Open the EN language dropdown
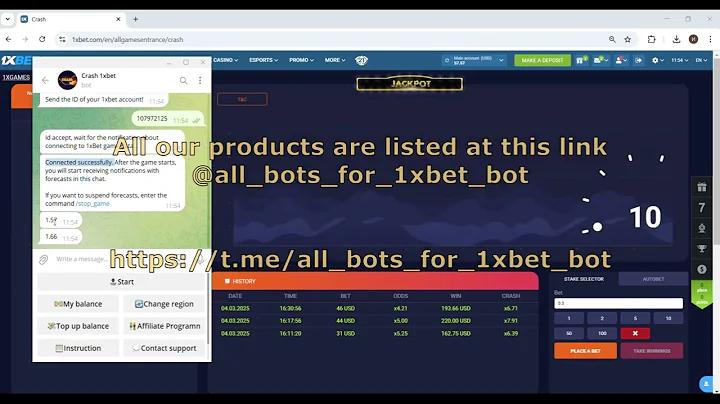Screen dimensions: 720x404 [701, 60]
